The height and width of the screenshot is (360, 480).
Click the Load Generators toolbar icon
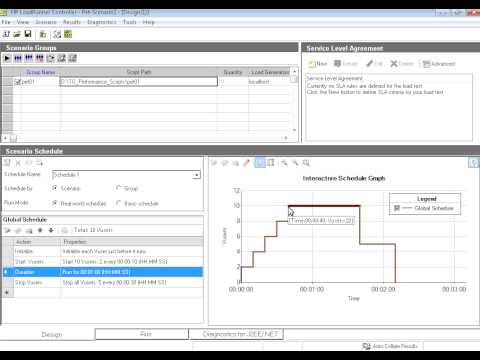click(x=43, y=34)
